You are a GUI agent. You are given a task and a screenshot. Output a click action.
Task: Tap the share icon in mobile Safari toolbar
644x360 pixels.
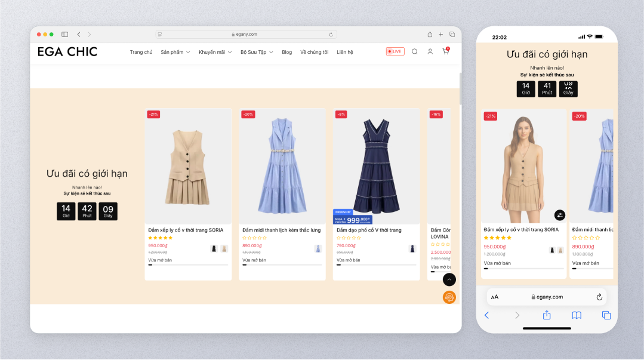pos(547,315)
